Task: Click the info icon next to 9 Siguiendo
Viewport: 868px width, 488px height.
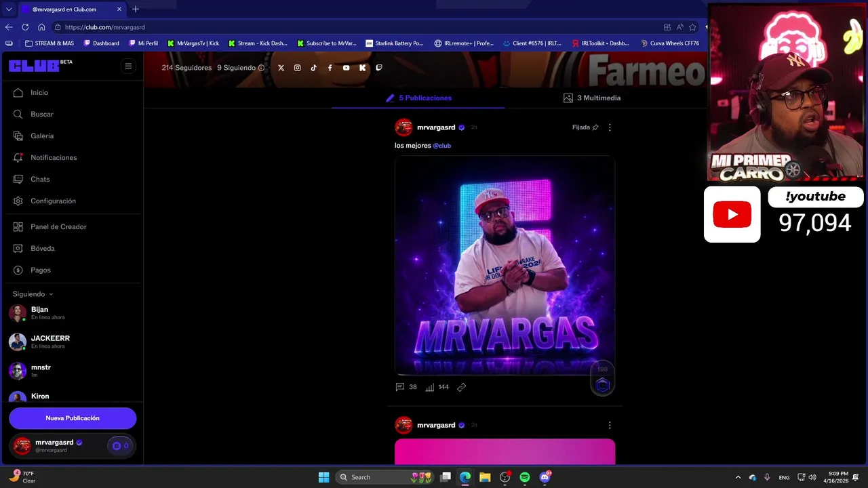Action: tap(261, 68)
